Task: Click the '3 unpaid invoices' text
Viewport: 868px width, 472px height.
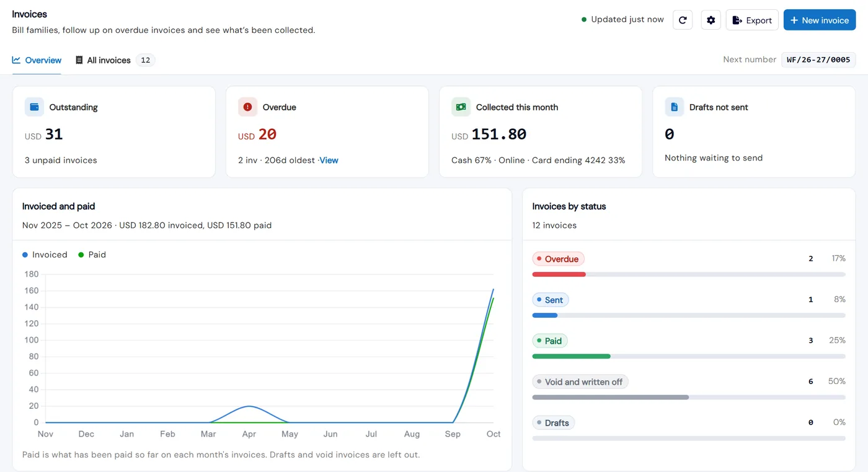Action: [61, 160]
